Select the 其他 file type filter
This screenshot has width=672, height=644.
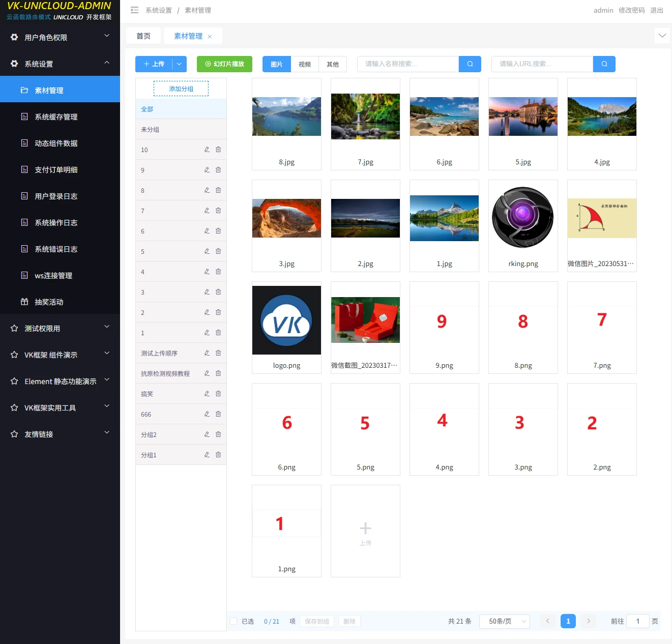(333, 64)
